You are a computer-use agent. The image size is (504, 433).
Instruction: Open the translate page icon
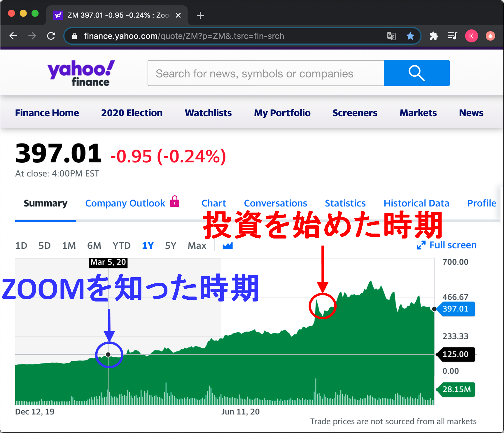click(391, 36)
